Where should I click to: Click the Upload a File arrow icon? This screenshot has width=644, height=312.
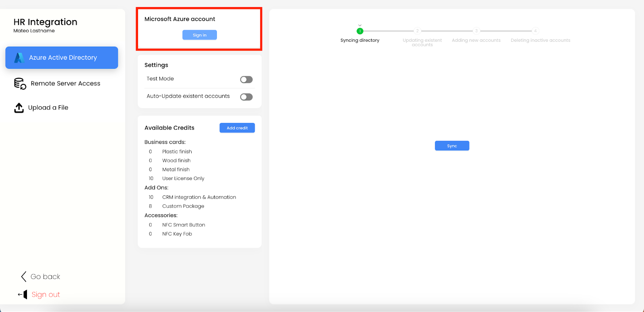coord(19,108)
